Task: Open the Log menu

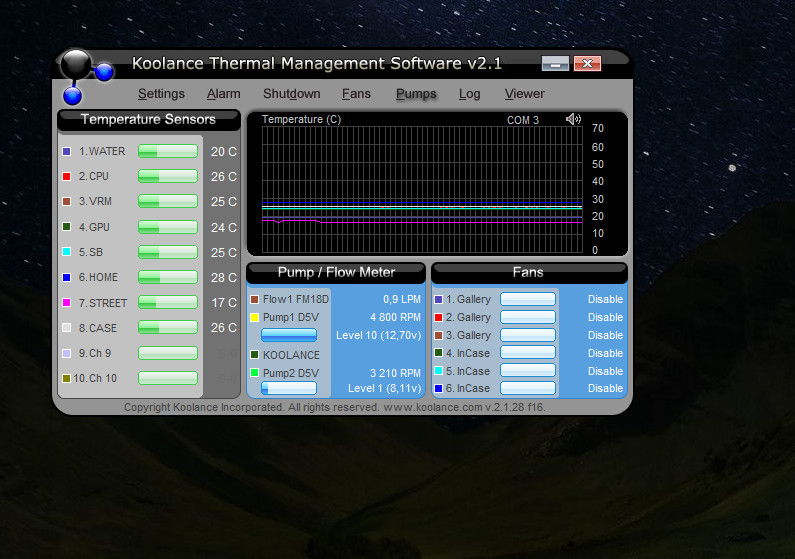Action: pyautogui.click(x=469, y=94)
